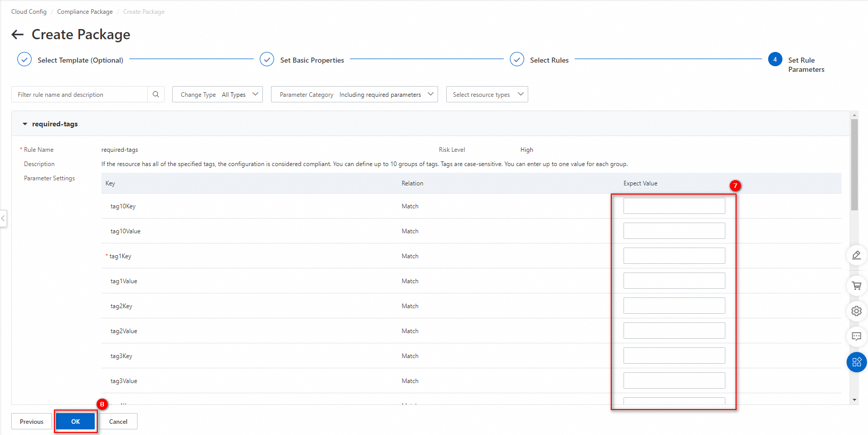The width and height of the screenshot is (868, 435).
Task: Click the back arrow beside Create Package
Action: point(18,35)
